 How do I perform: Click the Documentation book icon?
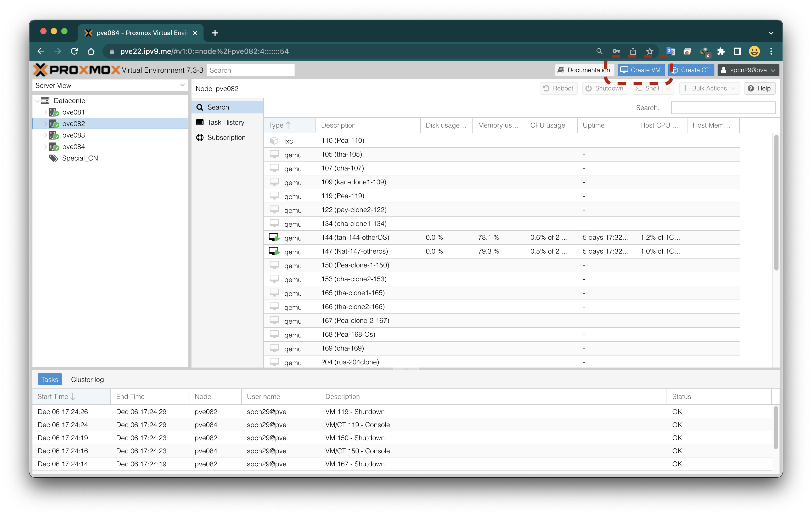click(x=561, y=70)
